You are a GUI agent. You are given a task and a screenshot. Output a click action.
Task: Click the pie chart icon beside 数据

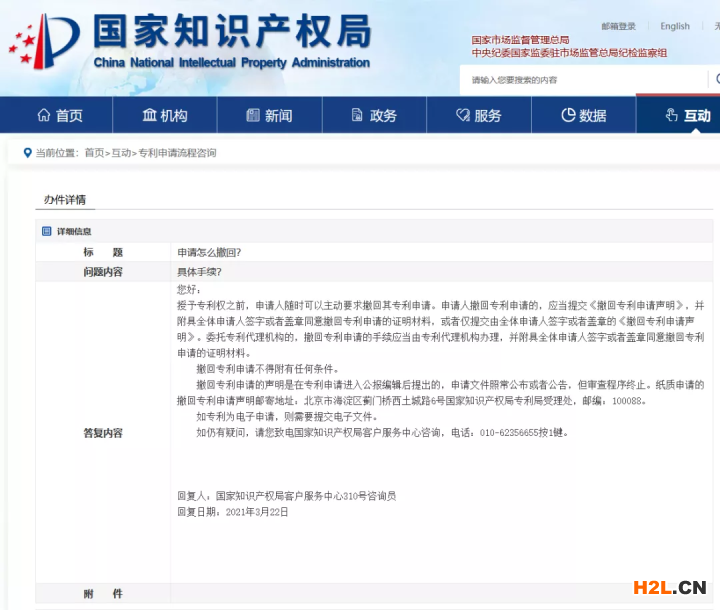[x=568, y=115]
